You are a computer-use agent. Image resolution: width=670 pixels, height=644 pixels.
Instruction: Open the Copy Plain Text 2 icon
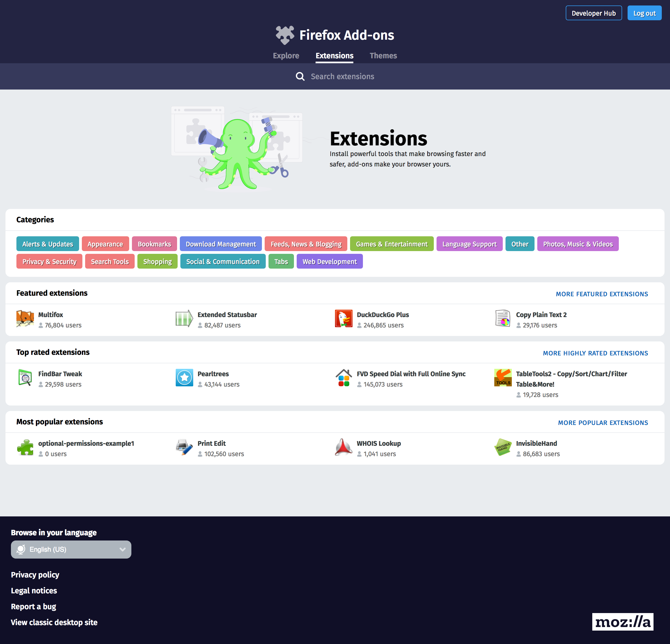(x=503, y=319)
